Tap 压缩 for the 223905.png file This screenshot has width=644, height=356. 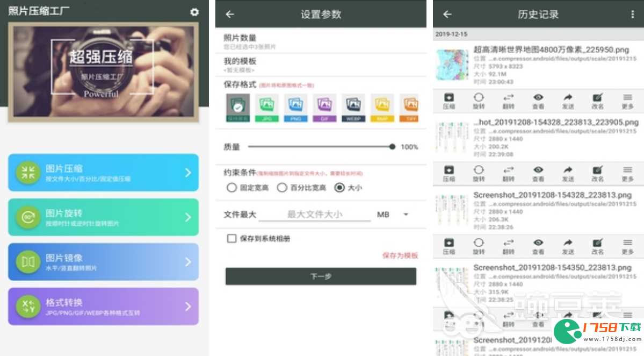tap(449, 174)
